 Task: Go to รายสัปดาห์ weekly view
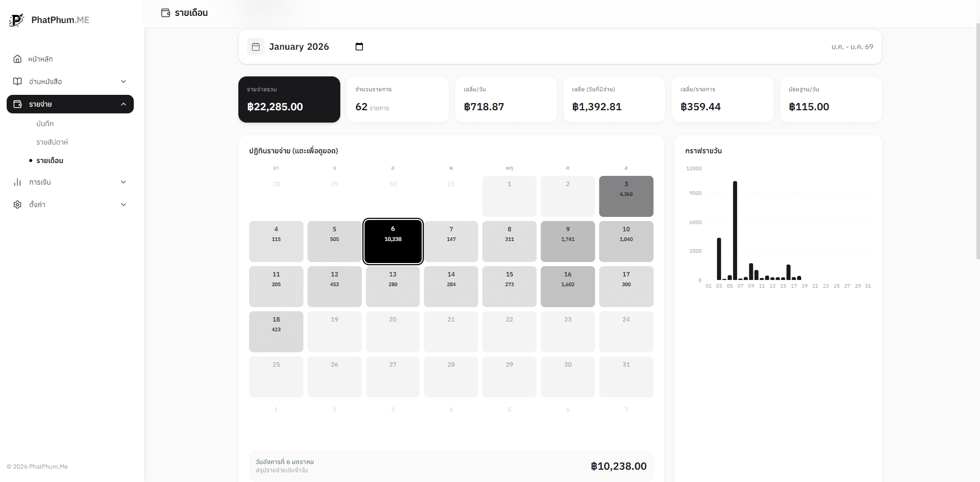[52, 142]
